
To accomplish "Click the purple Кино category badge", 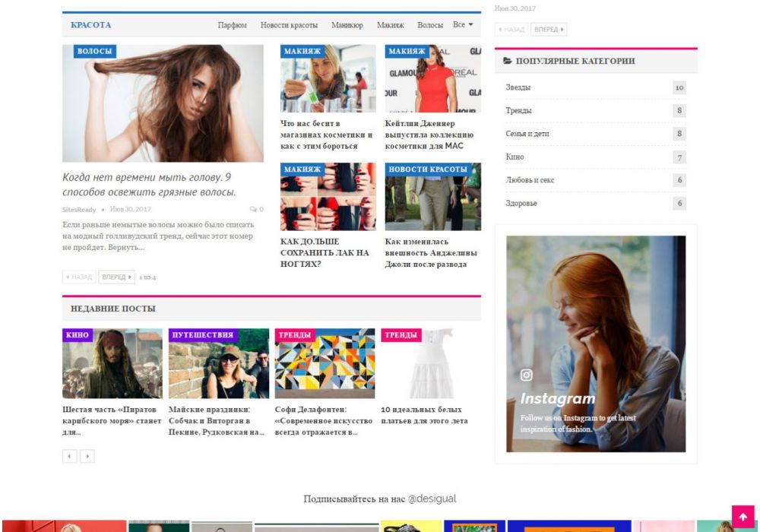I will click(78, 335).
